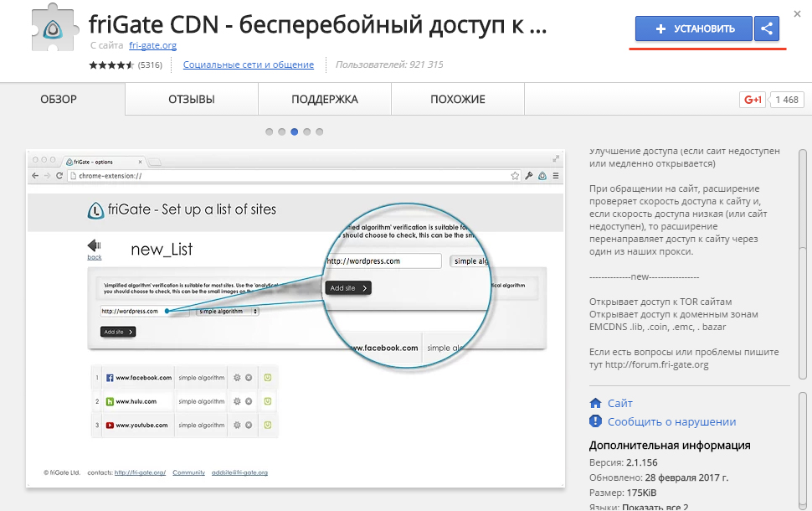
Task: Click the Facebook icon in the site list
Action: pos(110,378)
